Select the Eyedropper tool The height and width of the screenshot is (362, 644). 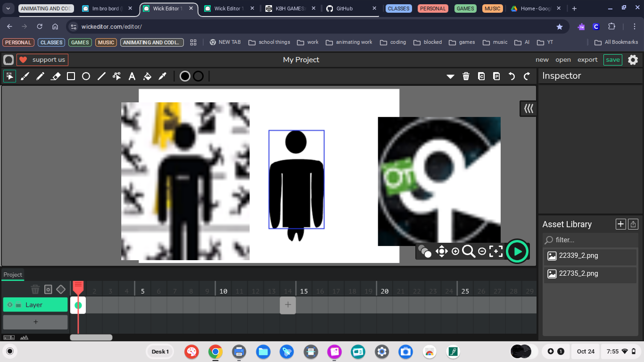point(162,76)
